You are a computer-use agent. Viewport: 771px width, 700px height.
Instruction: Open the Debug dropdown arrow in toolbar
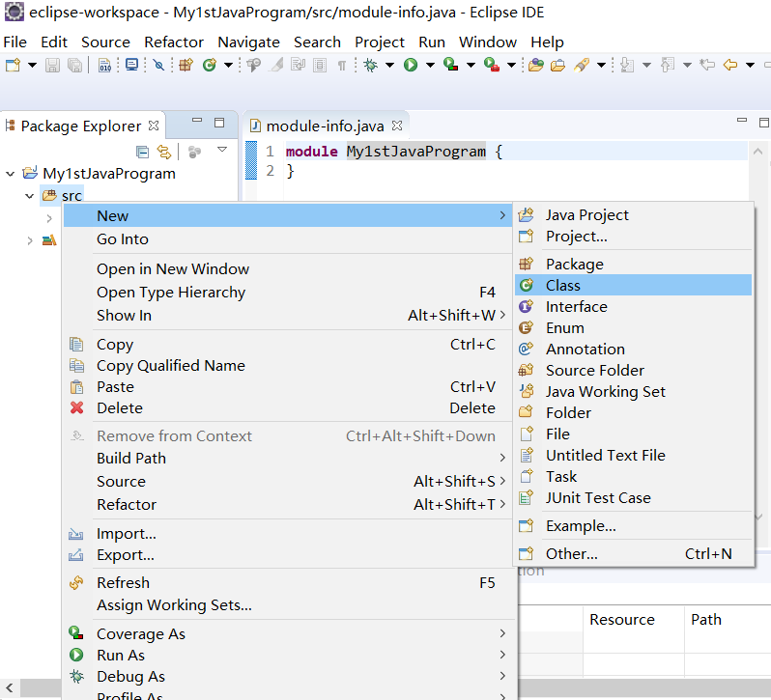[x=389, y=65]
